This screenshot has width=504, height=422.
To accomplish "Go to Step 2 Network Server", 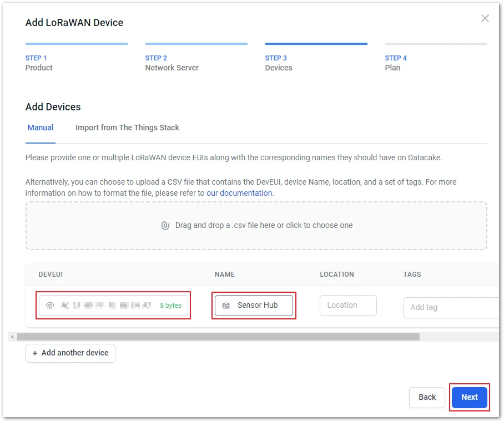I will [196, 58].
